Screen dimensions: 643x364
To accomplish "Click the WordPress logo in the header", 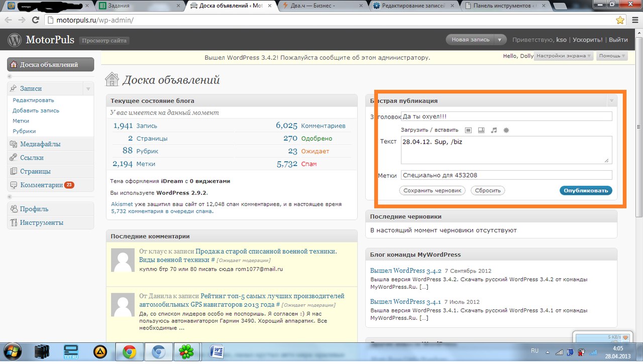I will pos(15,40).
